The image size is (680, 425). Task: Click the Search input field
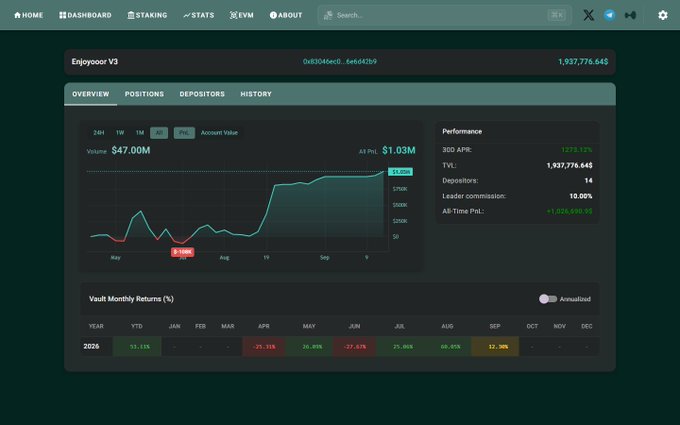click(445, 15)
